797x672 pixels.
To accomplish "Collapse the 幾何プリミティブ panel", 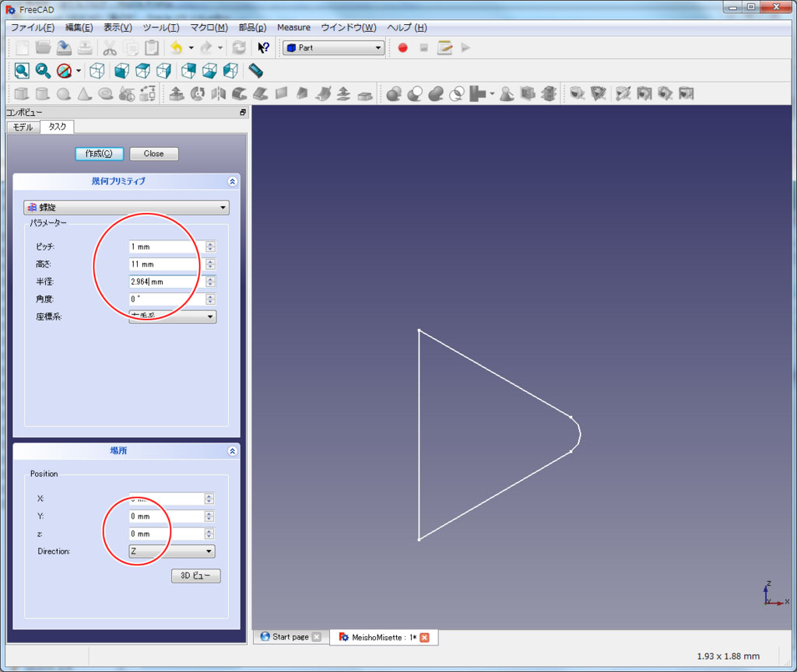I will pyautogui.click(x=232, y=181).
